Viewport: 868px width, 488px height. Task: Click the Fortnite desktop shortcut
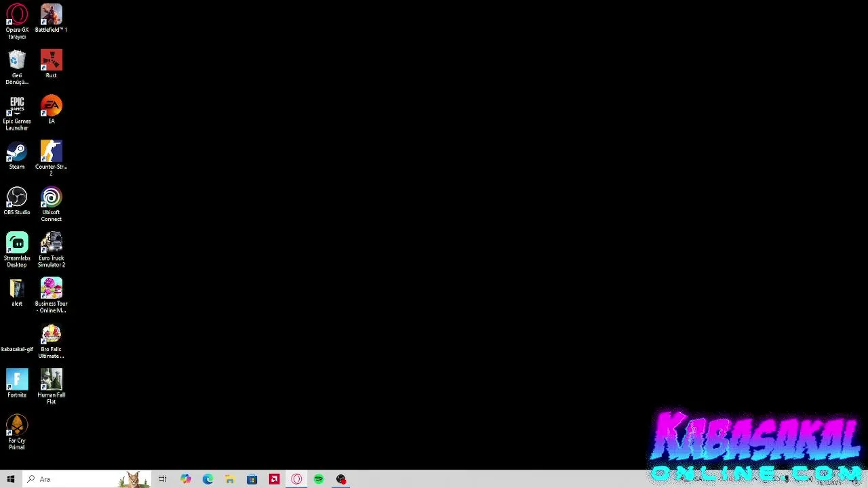tap(17, 383)
